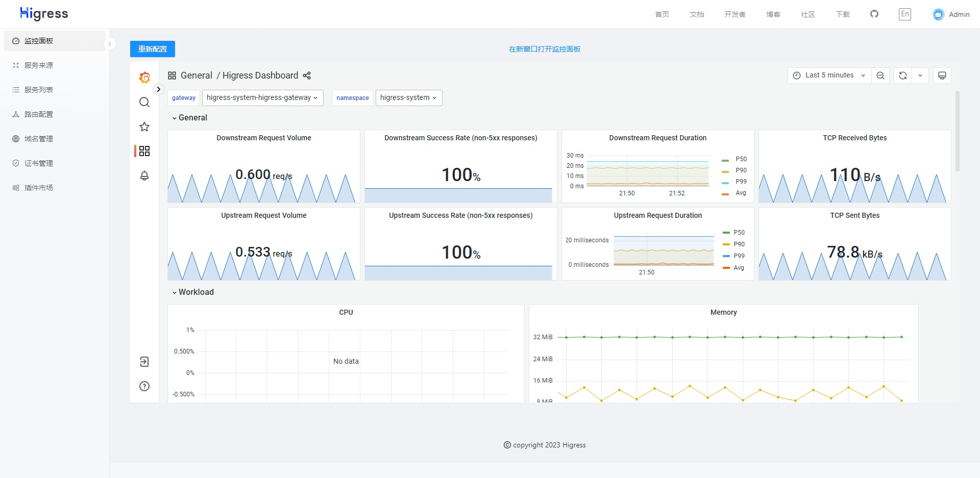This screenshot has width=980, height=478.
Task: Collapse the Higress left sidebar
Action: (110, 44)
